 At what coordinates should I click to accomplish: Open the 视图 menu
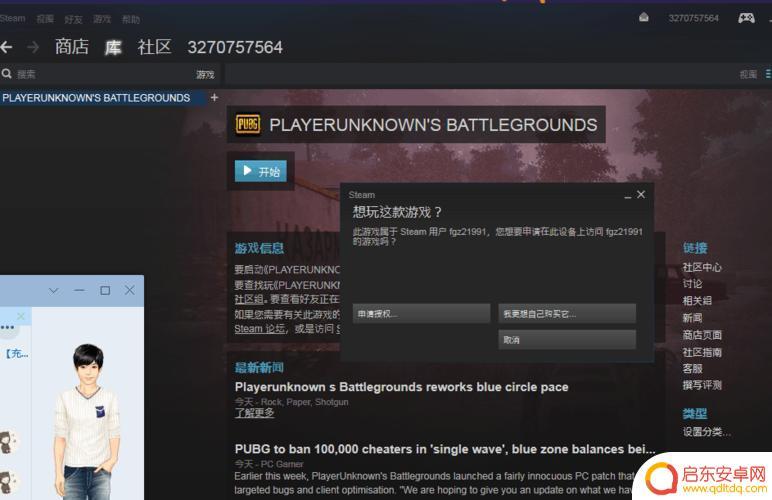click(x=45, y=19)
